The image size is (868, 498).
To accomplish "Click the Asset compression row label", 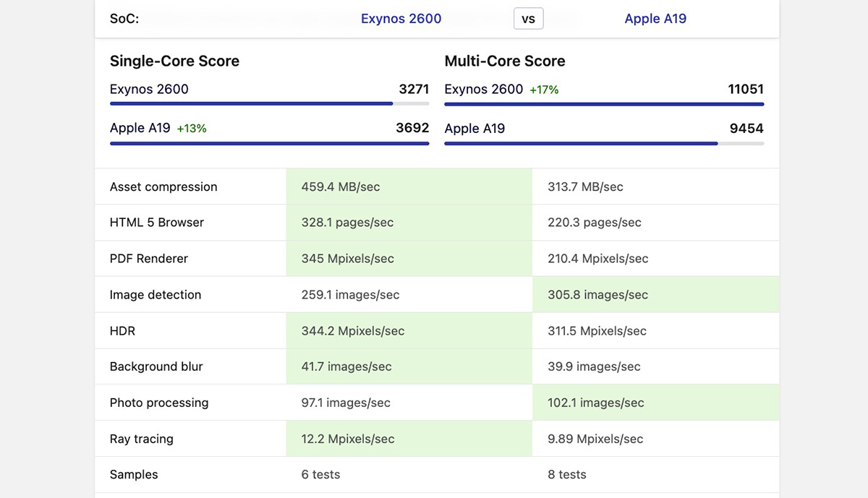I will (x=163, y=186).
